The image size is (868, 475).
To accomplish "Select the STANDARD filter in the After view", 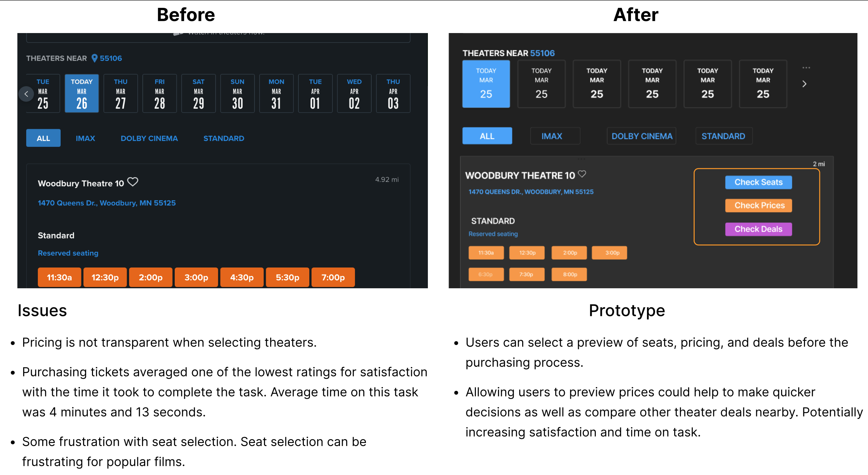I will pos(724,136).
